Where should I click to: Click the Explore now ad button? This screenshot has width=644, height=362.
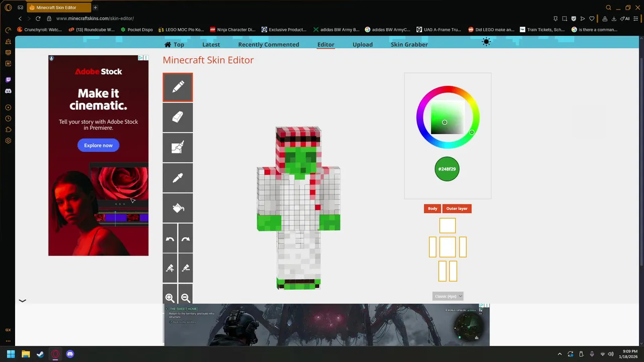point(98,145)
